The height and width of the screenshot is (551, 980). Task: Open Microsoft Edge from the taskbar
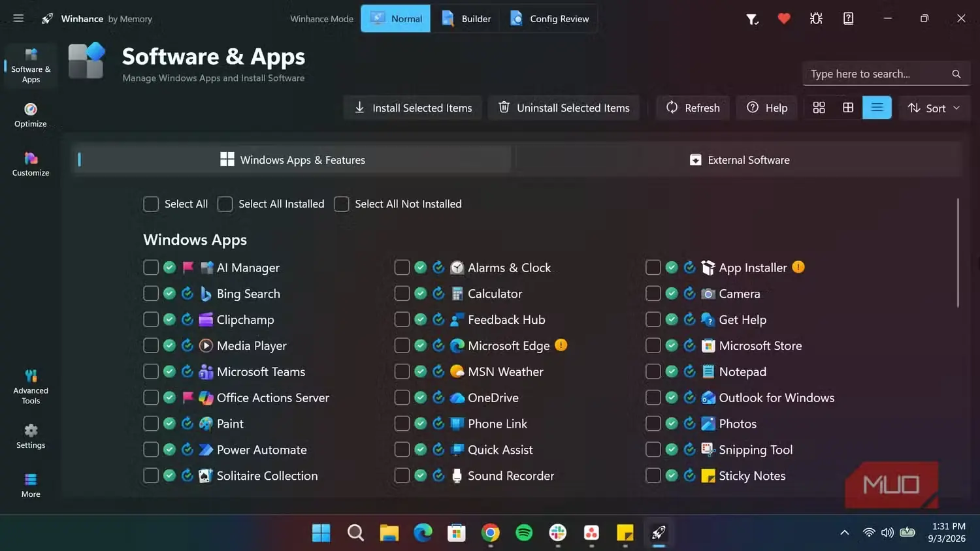tap(423, 533)
